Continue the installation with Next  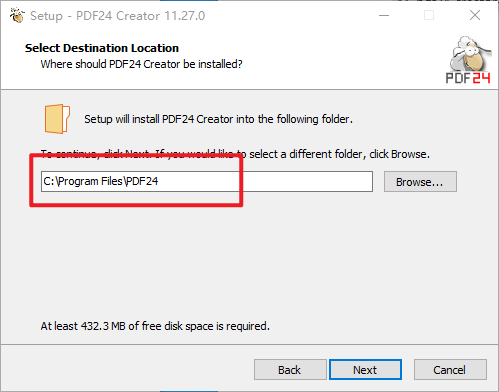pos(365,369)
